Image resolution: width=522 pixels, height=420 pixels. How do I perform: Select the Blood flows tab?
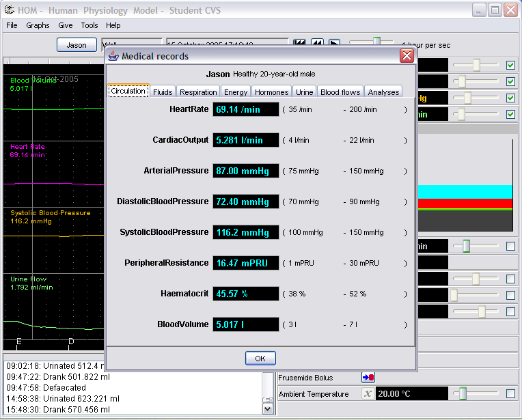click(340, 92)
